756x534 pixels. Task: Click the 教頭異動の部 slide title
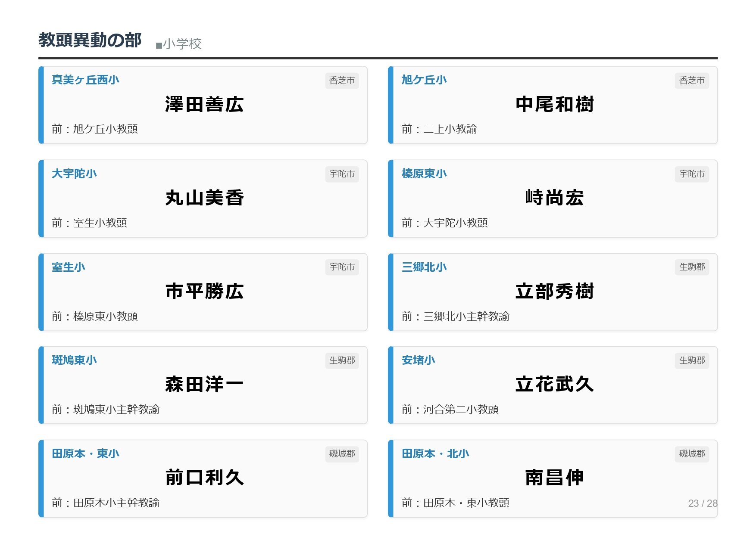[90, 40]
